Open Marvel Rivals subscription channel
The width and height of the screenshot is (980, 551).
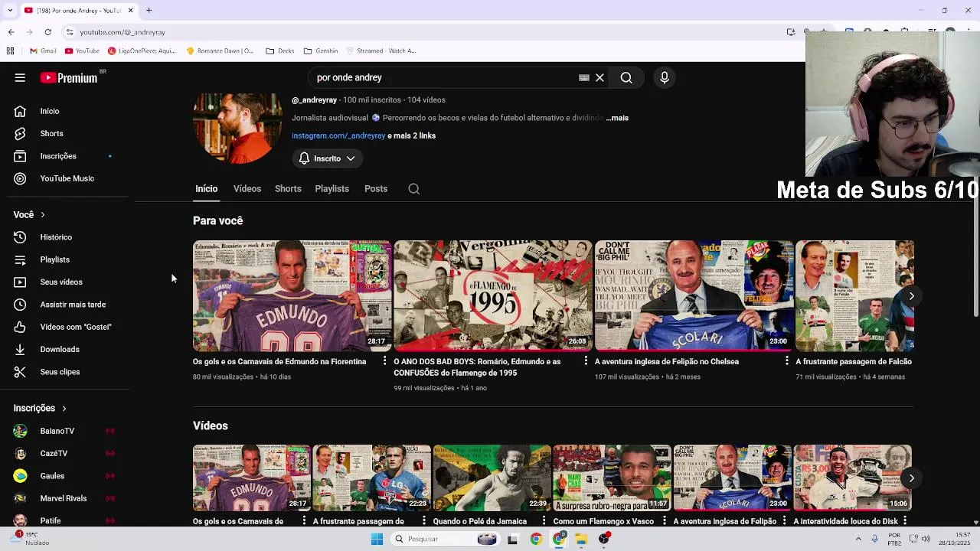[x=65, y=498]
